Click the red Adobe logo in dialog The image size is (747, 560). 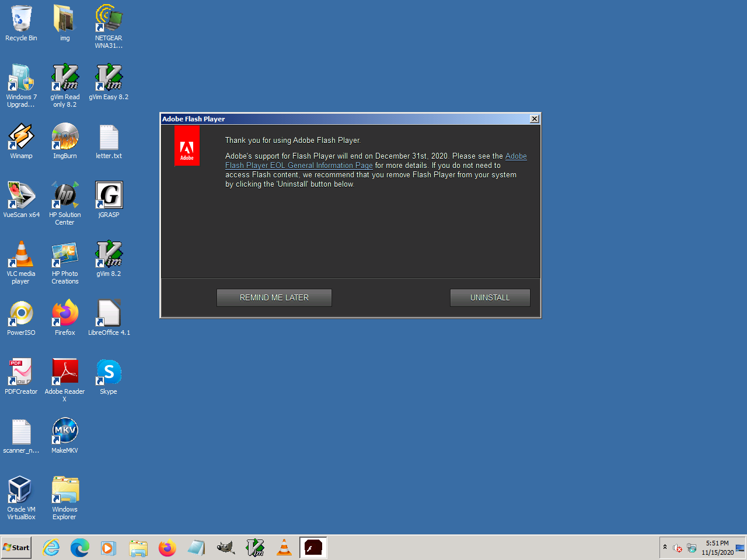point(187,146)
